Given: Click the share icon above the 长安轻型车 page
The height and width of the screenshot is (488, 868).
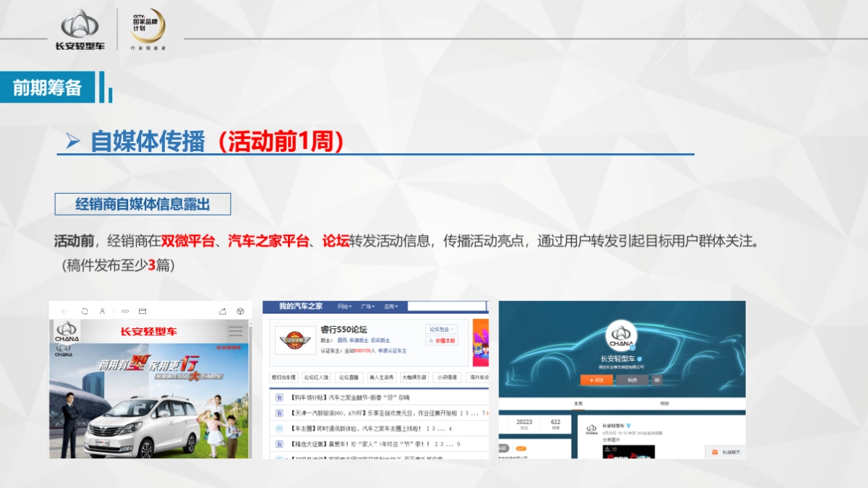Looking at the screenshot, I should 224,312.
